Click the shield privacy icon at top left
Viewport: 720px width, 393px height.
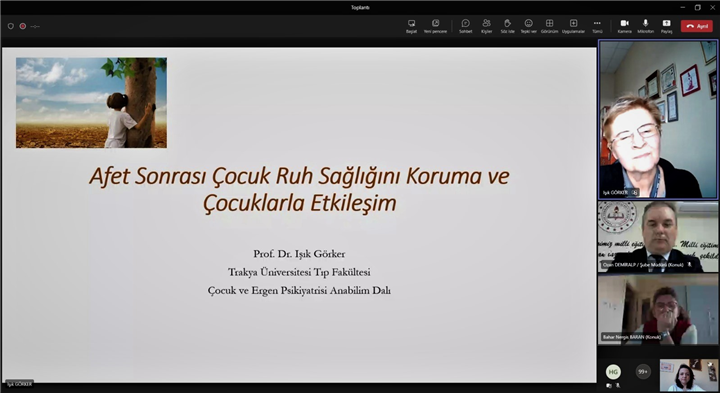pos(11,26)
